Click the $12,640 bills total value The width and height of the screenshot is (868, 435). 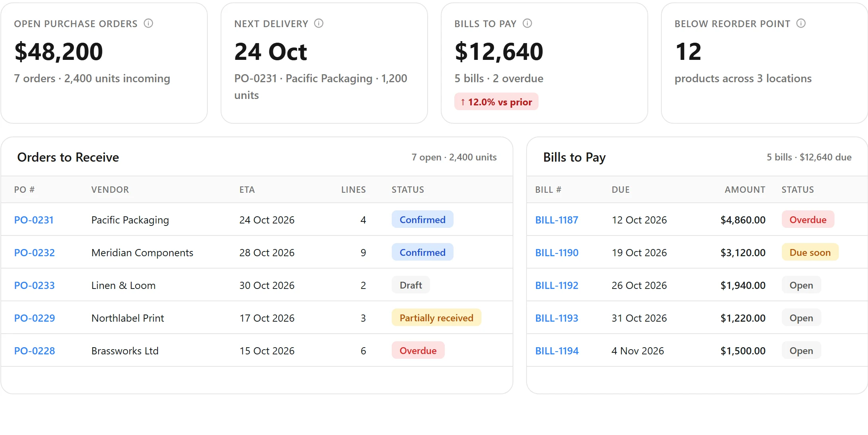click(499, 51)
